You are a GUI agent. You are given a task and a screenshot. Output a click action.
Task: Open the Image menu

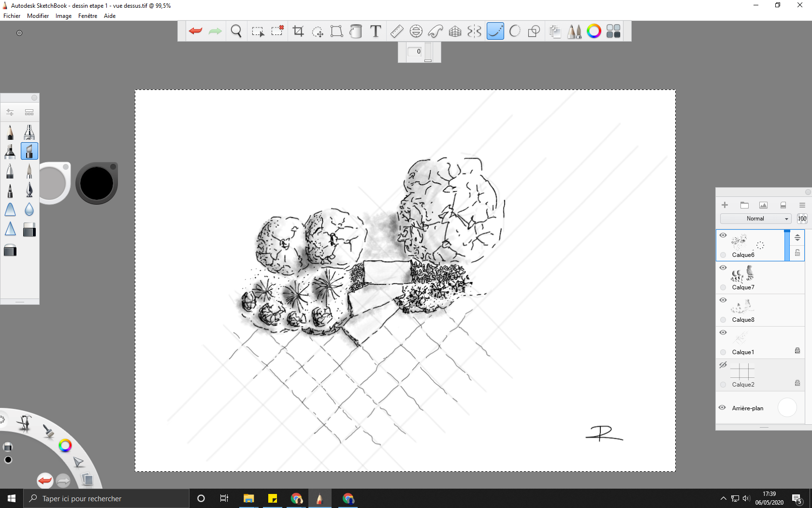[x=64, y=16]
